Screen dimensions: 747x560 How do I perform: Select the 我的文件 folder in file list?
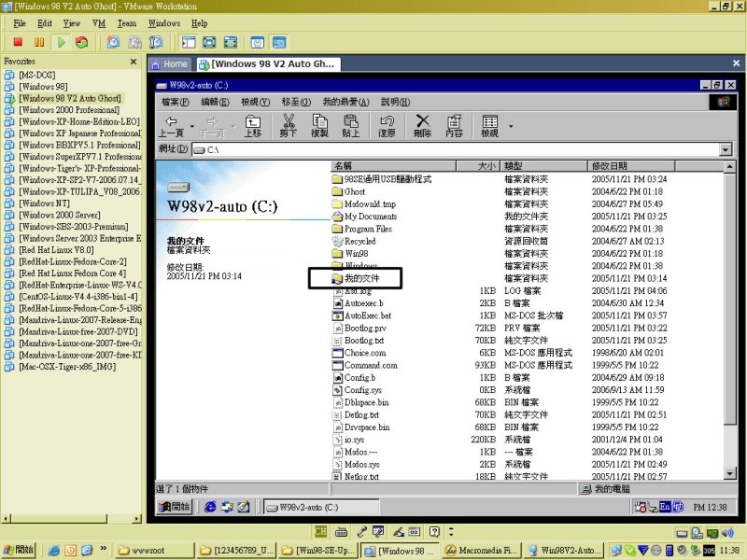[356, 278]
